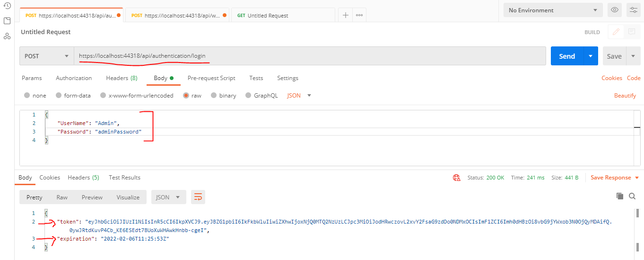Open the response Body tab

coord(25,177)
